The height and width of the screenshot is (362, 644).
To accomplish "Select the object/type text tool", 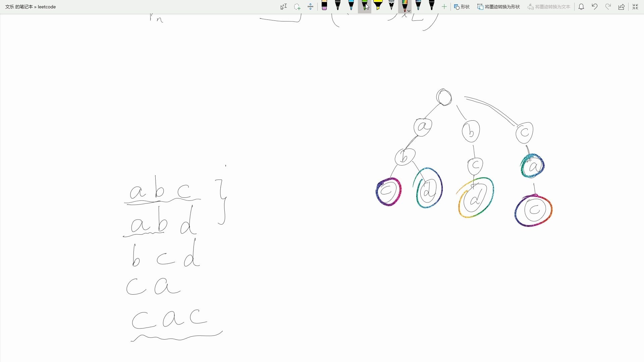I will coord(284,7).
